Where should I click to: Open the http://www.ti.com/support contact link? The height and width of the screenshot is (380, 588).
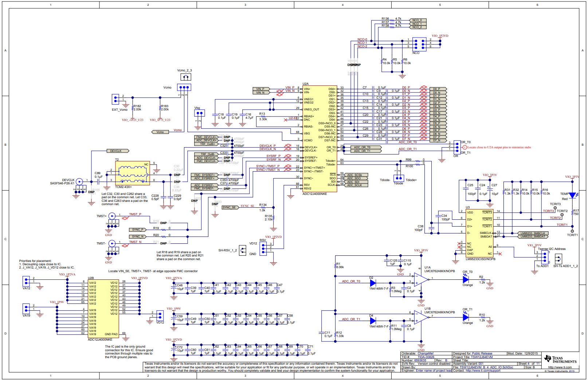(483, 371)
